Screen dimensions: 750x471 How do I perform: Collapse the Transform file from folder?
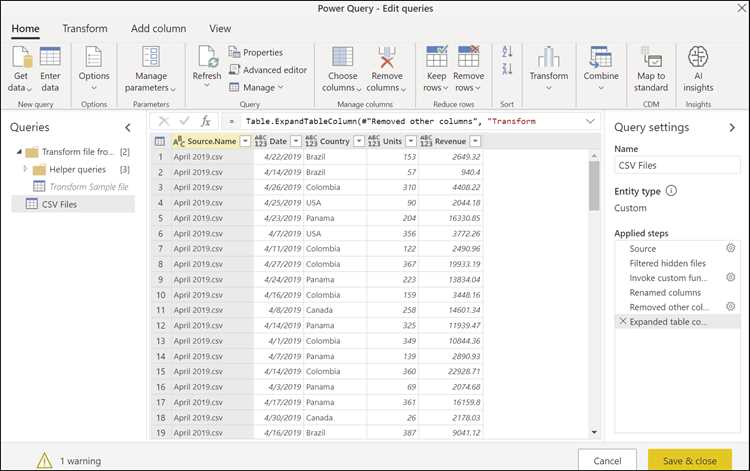click(19, 152)
